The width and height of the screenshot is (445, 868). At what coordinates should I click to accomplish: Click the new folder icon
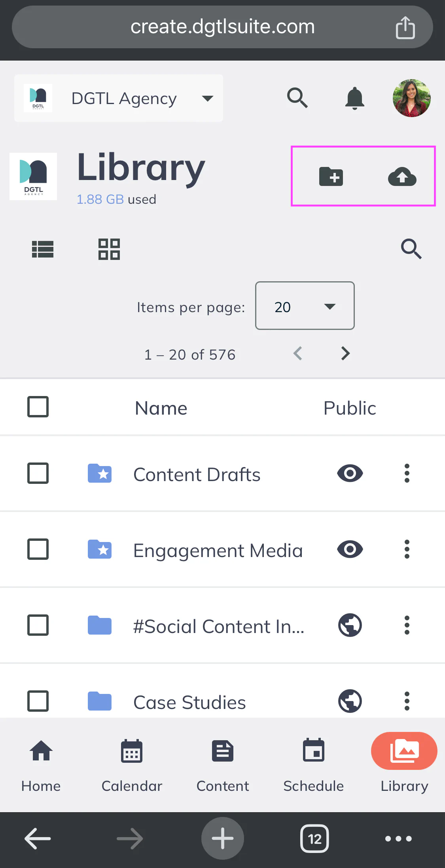coord(331,176)
